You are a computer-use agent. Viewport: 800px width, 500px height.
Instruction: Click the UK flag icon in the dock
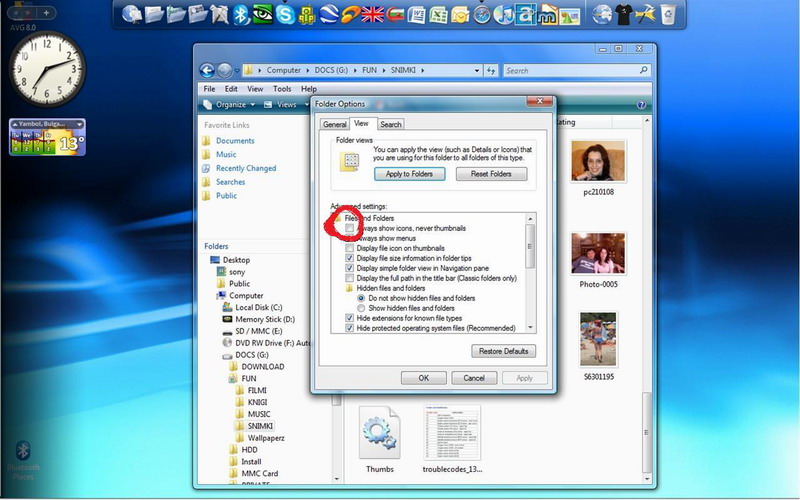pyautogui.click(x=372, y=15)
